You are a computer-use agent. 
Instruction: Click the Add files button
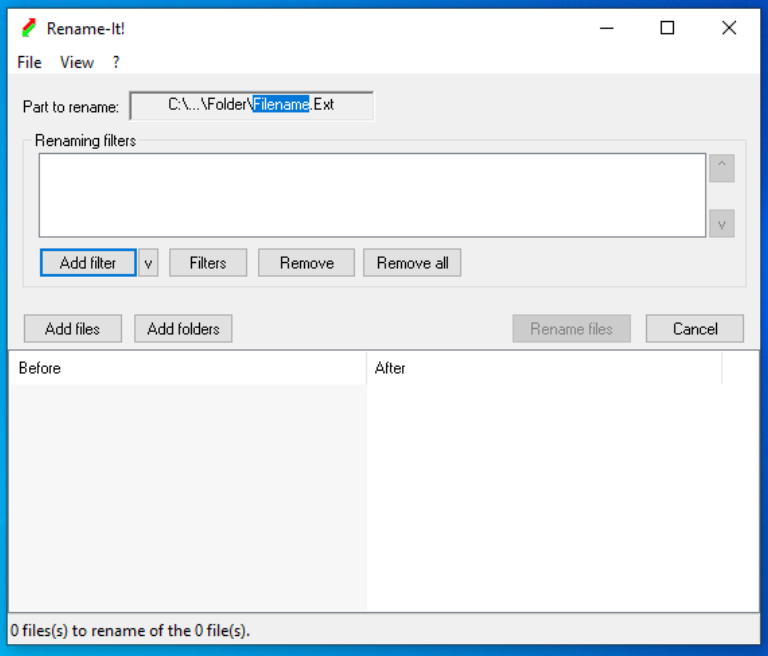click(x=72, y=328)
